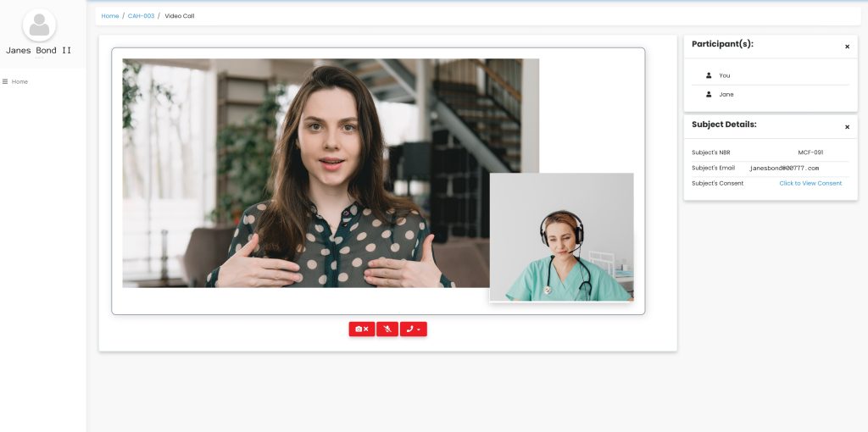Click the user avatar above Janes Bond II
Image resolution: width=868 pixels, height=432 pixels.
(x=39, y=25)
